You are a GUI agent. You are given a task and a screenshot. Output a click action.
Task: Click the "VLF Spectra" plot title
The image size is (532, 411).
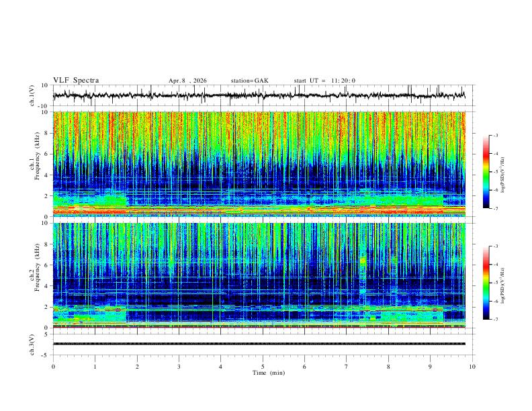pyautogui.click(x=76, y=81)
